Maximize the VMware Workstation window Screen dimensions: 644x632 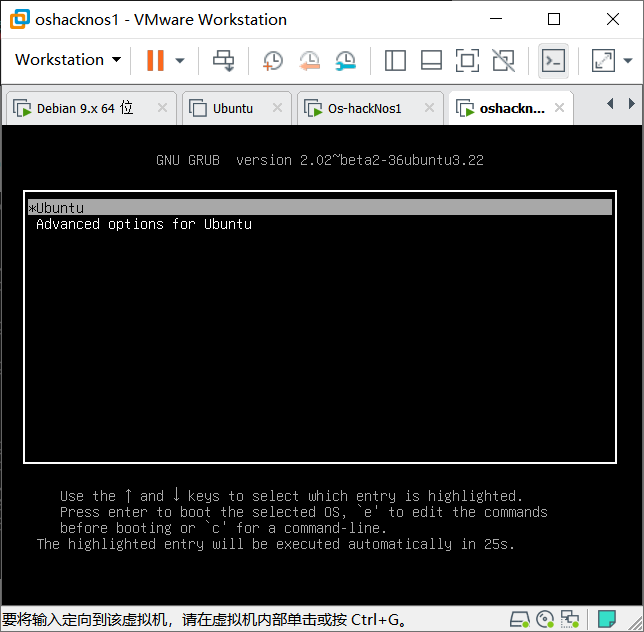point(554,19)
